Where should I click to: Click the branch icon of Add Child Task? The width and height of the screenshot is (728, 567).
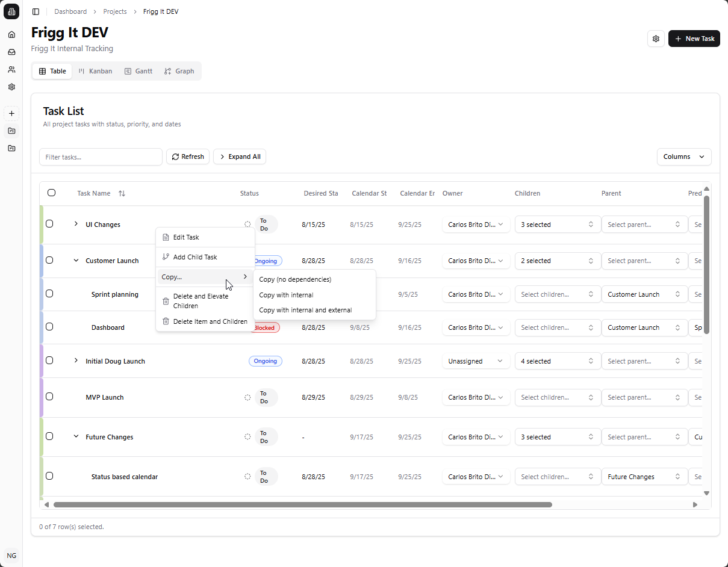pyautogui.click(x=166, y=257)
